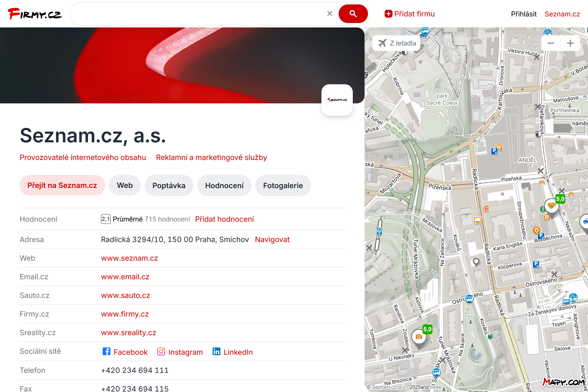Zoom in the map with plus button
This screenshot has height=392, width=588.
coord(570,43)
